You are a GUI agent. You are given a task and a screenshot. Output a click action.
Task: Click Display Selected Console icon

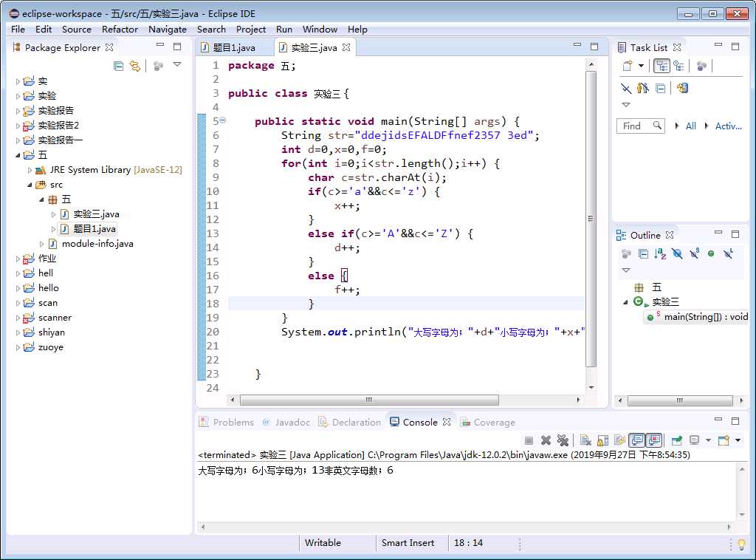click(694, 440)
